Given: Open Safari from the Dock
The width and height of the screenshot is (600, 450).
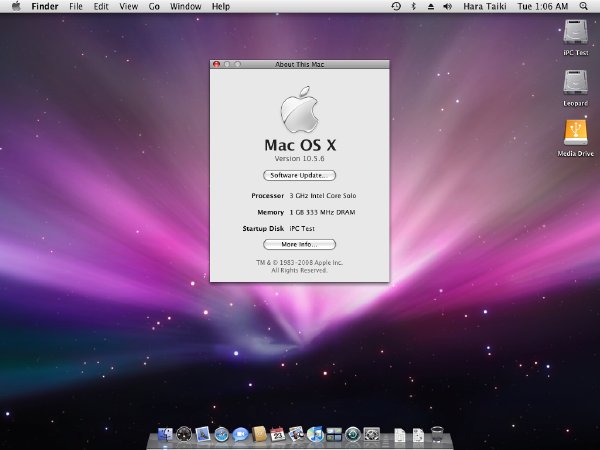Looking at the screenshot, I should coord(221,435).
